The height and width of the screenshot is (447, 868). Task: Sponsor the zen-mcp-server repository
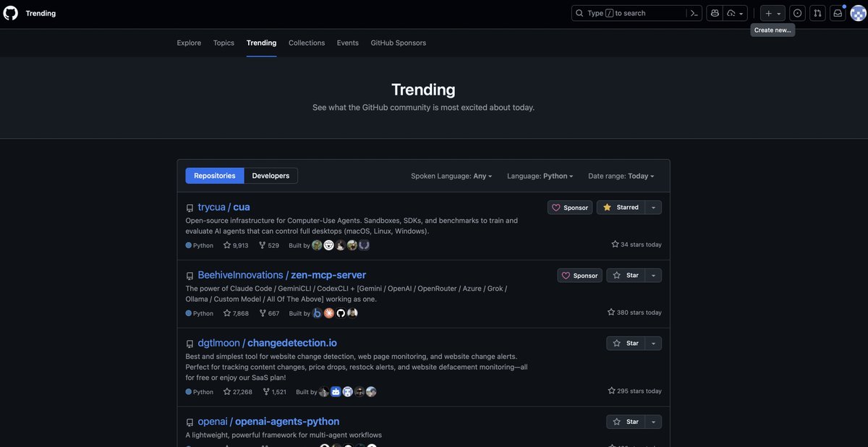(580, 276)
